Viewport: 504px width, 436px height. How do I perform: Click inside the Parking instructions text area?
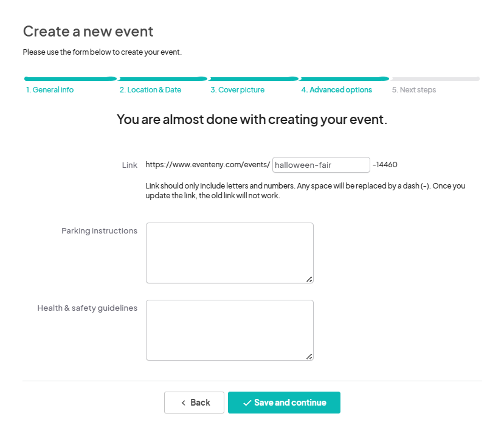(230, 253)
